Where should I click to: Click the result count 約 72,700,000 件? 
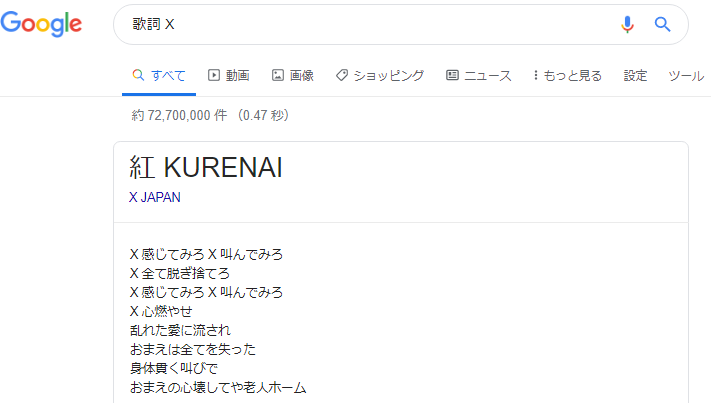coord(180,115)
